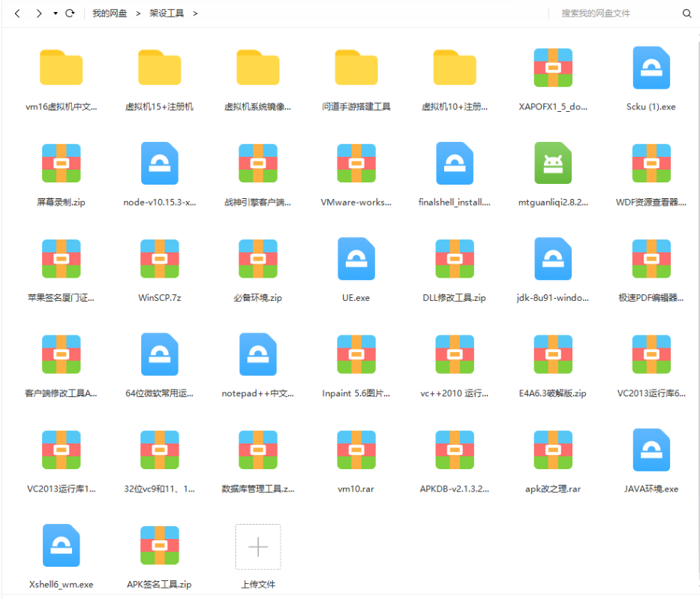Navigate to 我的网盘 breadcrumb
Viewport: 700px width, 599px height.
click(x=110, y=14)
